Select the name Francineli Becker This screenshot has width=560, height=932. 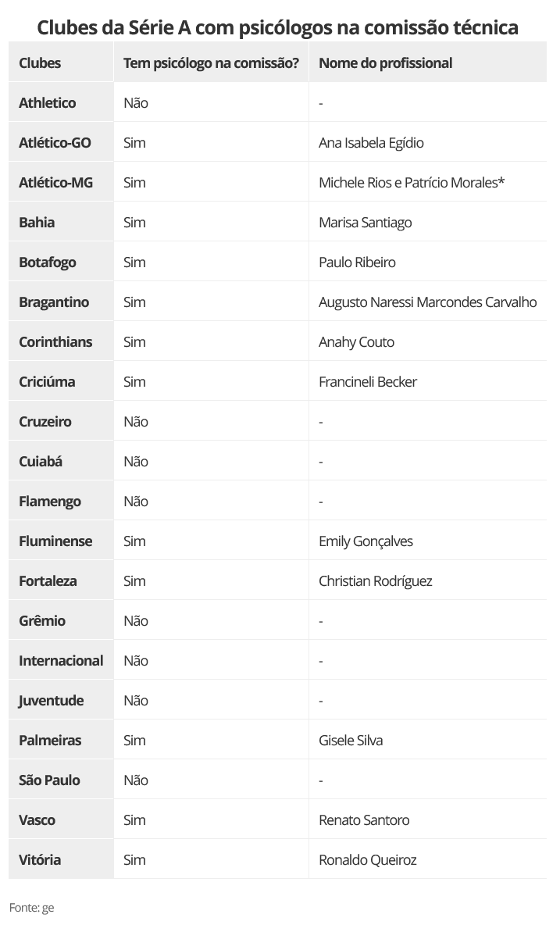(368, 382)
